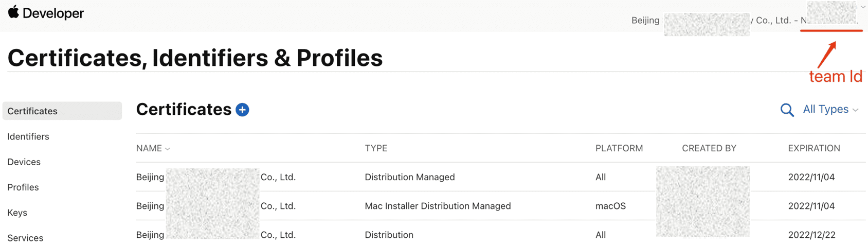
Task: Click the Developer text beside Apple logo
Action: click(x=53, y=13)
